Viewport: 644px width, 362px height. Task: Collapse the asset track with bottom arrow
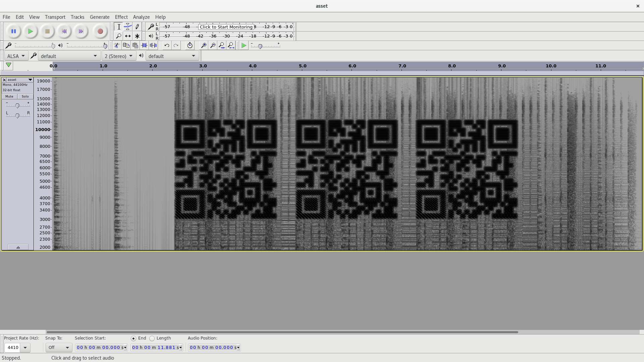(x=18, y=247)
